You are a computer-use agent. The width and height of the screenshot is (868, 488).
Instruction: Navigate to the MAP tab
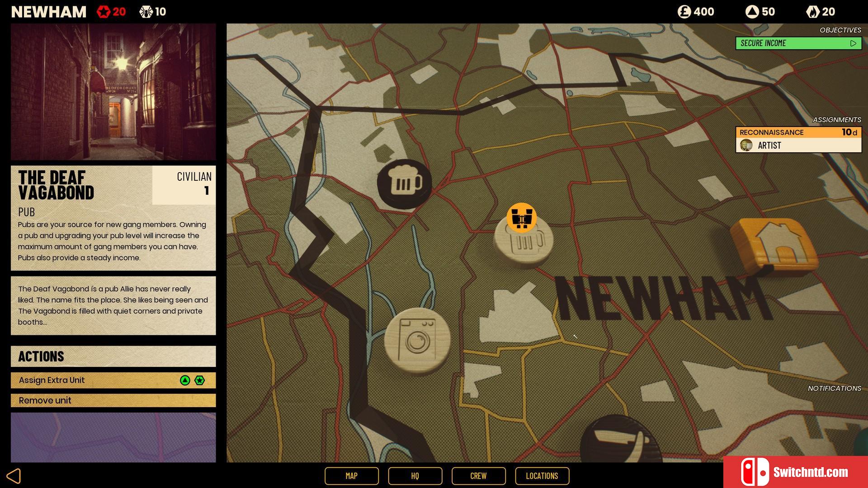[352, 475]
